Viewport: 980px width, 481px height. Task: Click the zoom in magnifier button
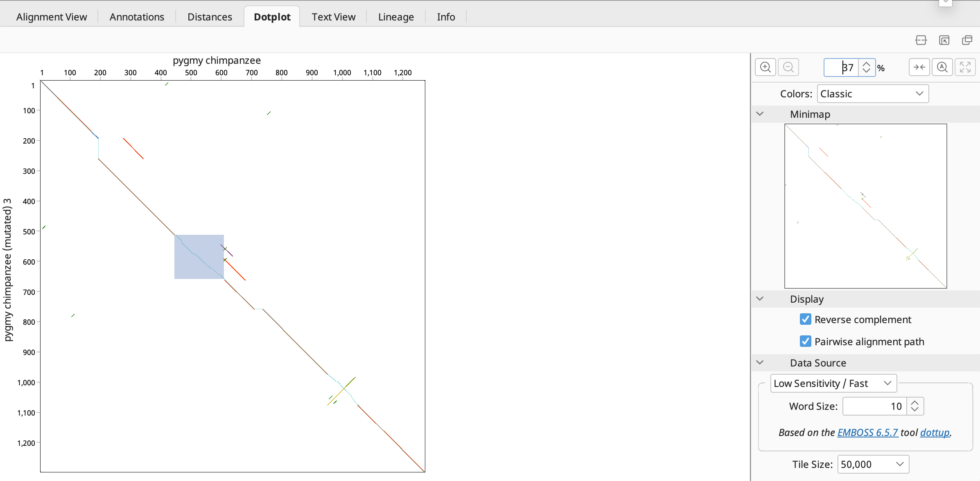(x=765, y=67)
